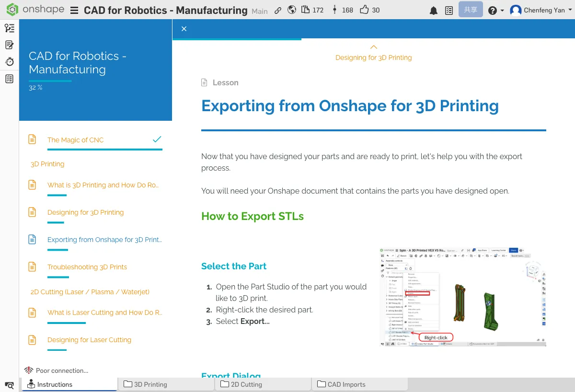The image size is (575, 392).
Task: Open the hamburger document menu
Action: pyautogui.click(x=74, y=11)
